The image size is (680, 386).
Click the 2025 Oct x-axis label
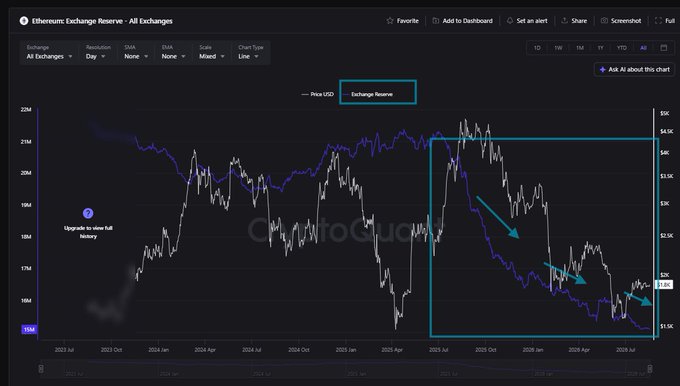point(485,350)
